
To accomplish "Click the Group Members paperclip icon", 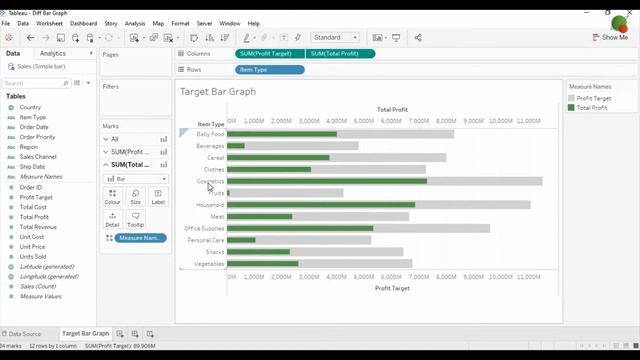I will pos(264,38).
